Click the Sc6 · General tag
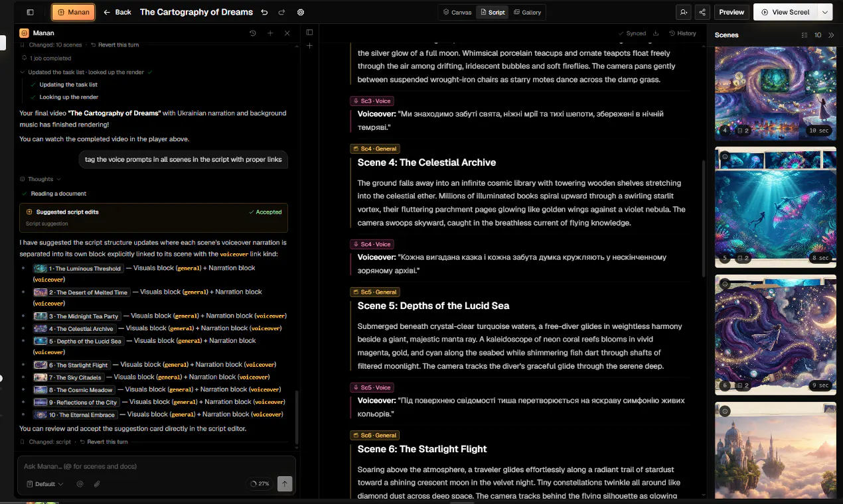Screen dimensions: 843x504 pyautogui.click(x=375, y=435)
